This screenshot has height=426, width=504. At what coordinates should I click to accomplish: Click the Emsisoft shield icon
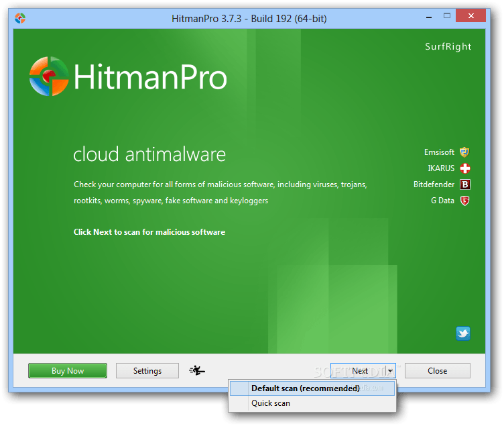pos(464,152)
